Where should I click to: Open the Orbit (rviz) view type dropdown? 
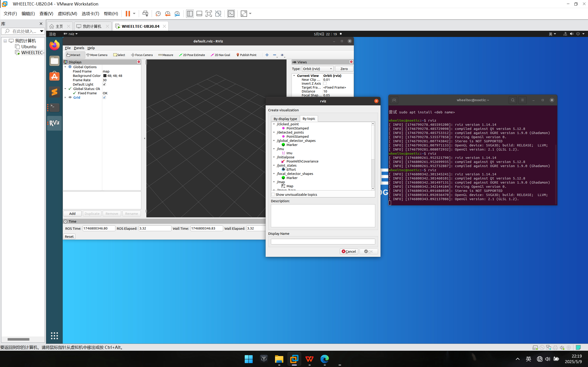point(317,69)
